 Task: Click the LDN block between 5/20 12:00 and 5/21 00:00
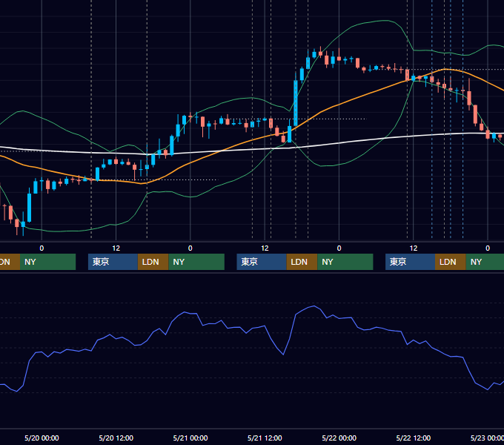pyautogui.click(x=153, y=262)
